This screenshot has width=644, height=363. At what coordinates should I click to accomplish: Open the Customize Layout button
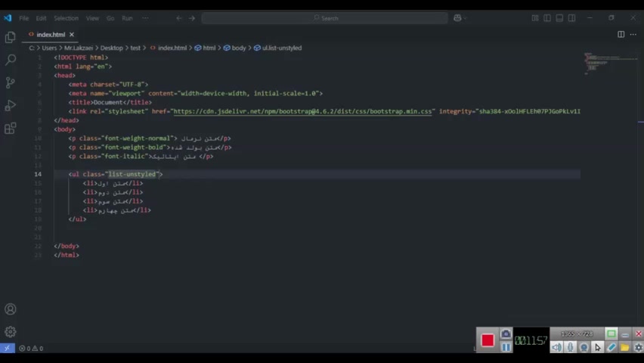click(534, 18)
